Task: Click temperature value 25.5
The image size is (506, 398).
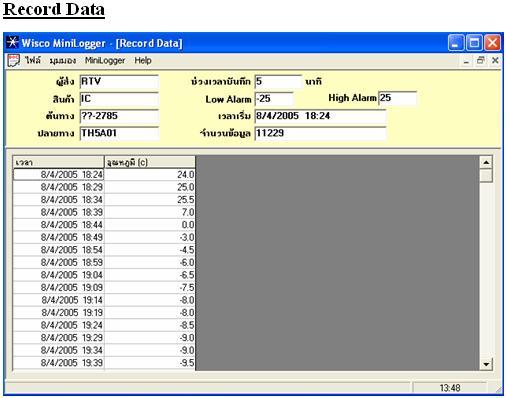Action: point(150,200)
